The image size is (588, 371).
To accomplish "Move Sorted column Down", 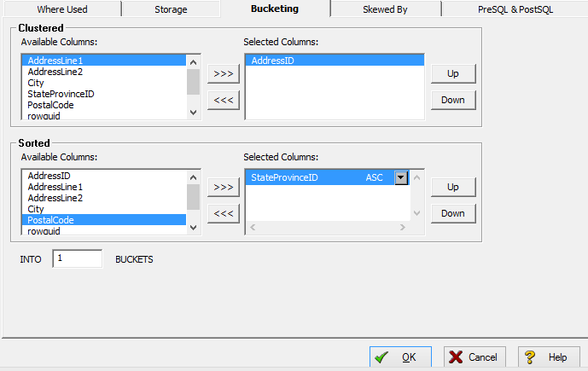I will tap(453, 213).
